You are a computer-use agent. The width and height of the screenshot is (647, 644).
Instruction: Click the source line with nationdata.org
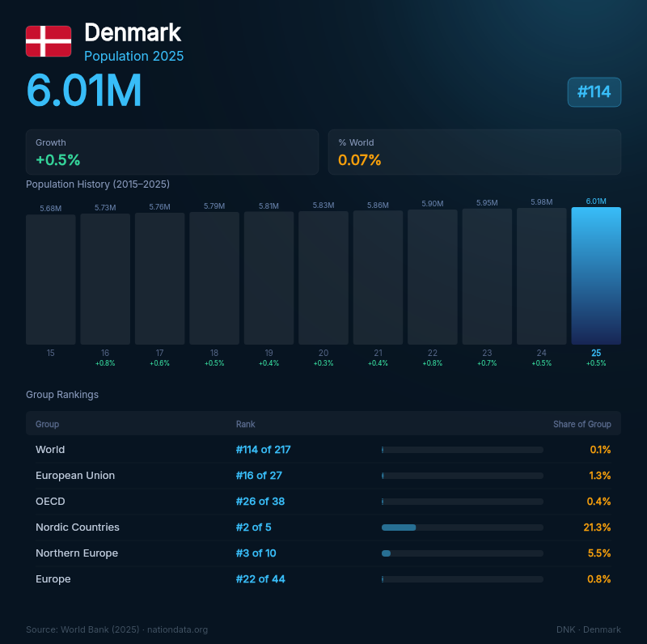coord(116,629)
